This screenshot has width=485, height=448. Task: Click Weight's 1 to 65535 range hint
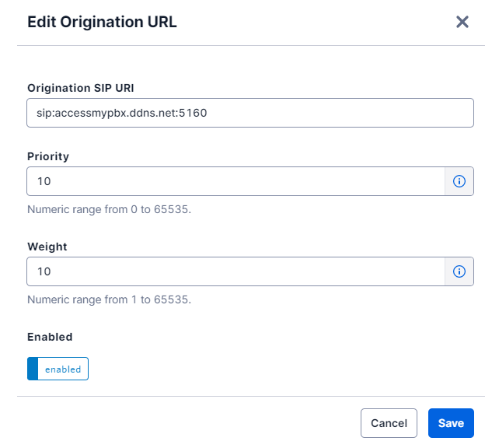[x=109, y=299]
